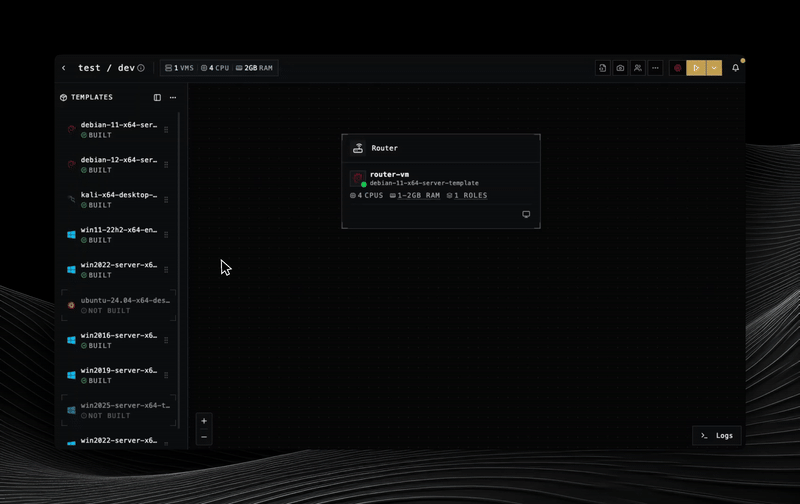Click the red target icon button

[677, 68]
